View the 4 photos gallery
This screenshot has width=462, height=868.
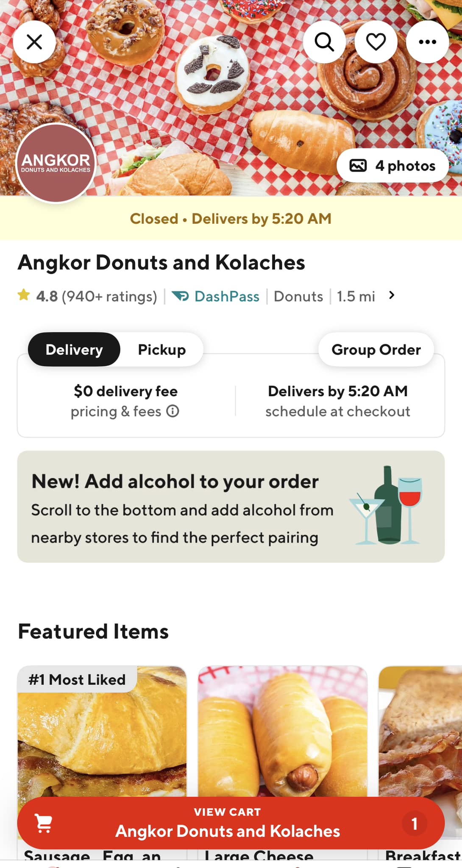click(392, 166)
